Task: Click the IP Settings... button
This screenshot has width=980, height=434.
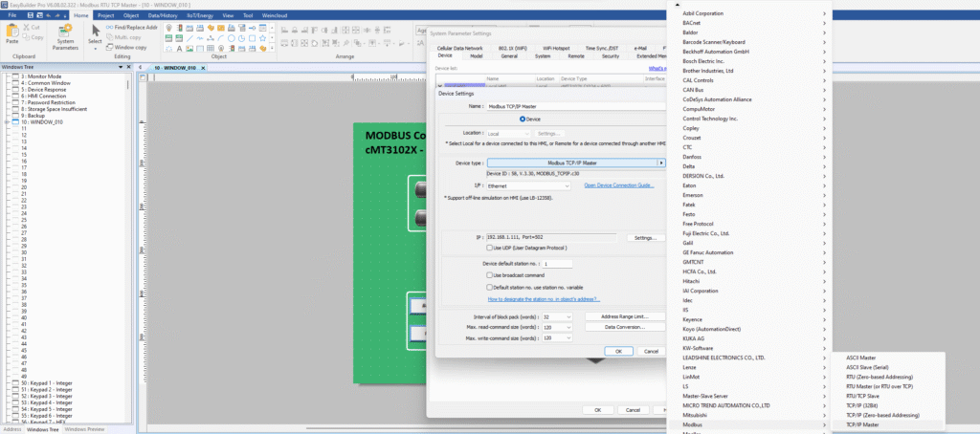Action: (x=646, y=238)
